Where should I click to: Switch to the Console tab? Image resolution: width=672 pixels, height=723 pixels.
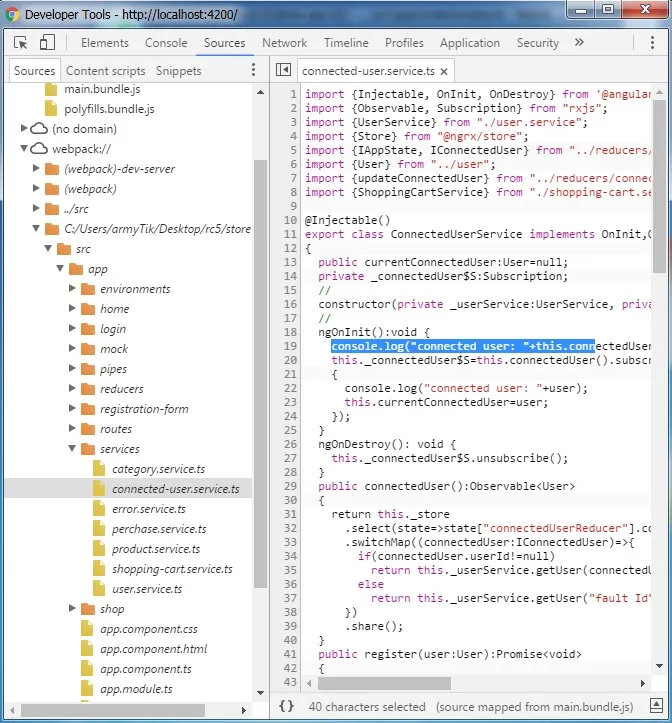(x=166, y=43)
